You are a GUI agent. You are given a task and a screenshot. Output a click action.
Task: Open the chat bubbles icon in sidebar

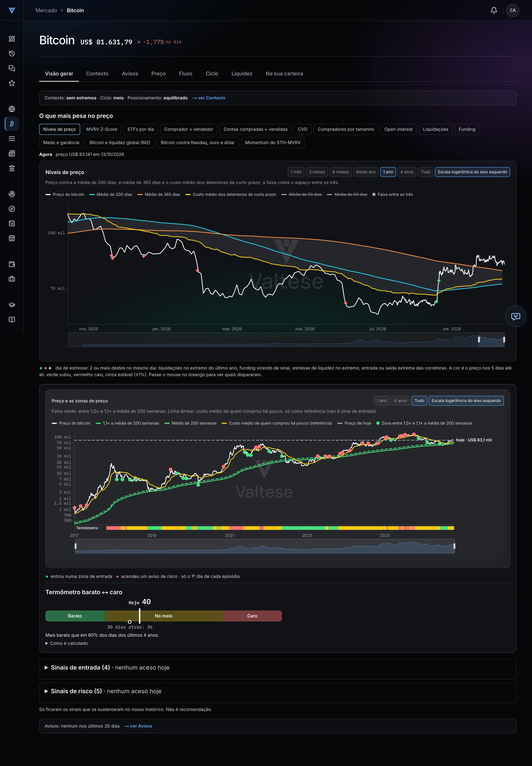pyautogui.click(x=12, y=68)
